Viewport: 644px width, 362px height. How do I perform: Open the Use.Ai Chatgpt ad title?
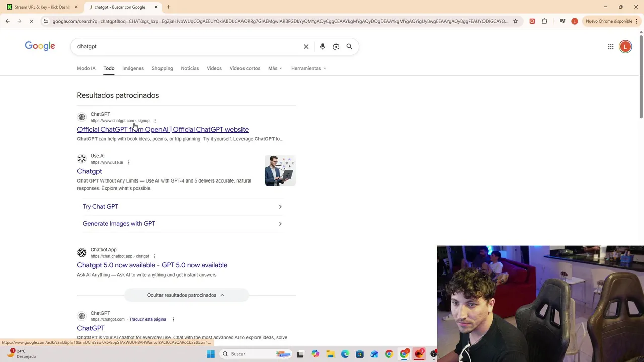[x=90, y=171]
